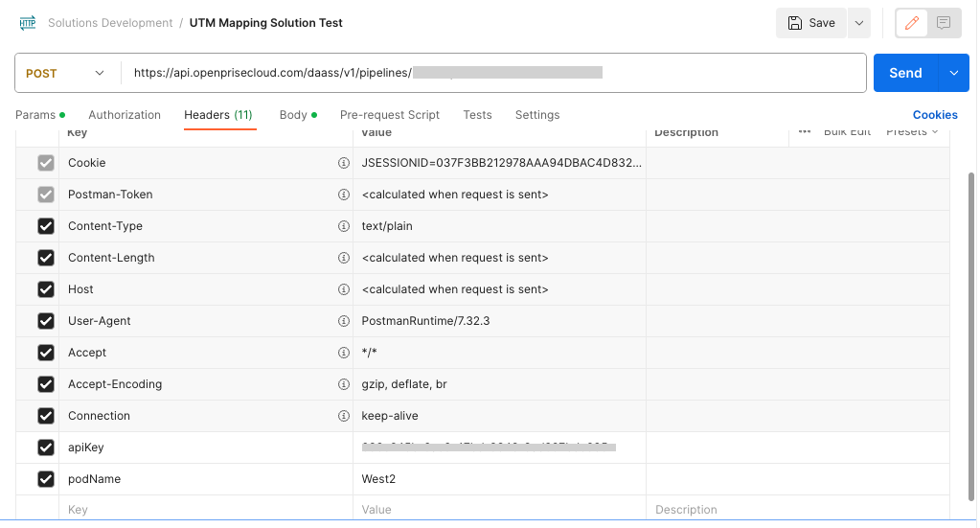Toggle the Postman-Token header checkbox
980x528 pixels.
point(46,195)
